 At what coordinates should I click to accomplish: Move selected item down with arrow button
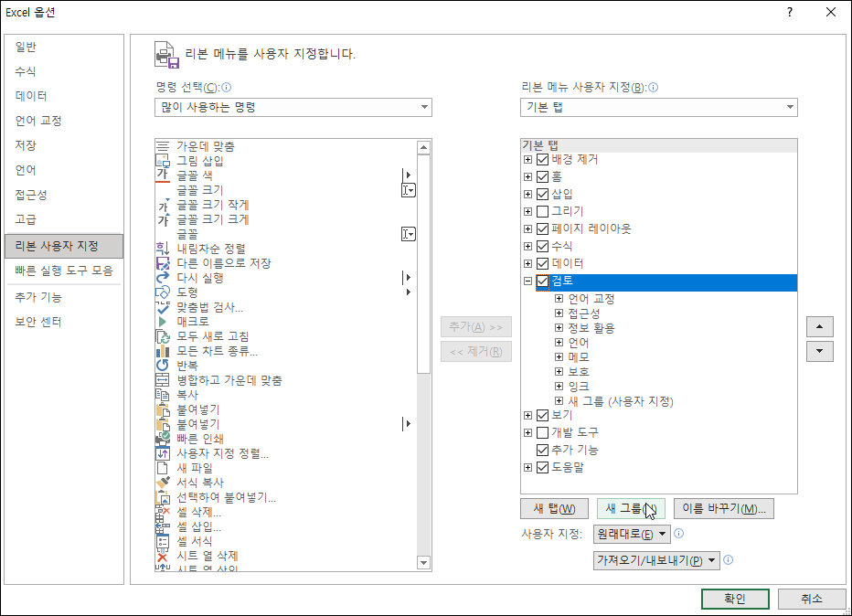coord(819,351)
